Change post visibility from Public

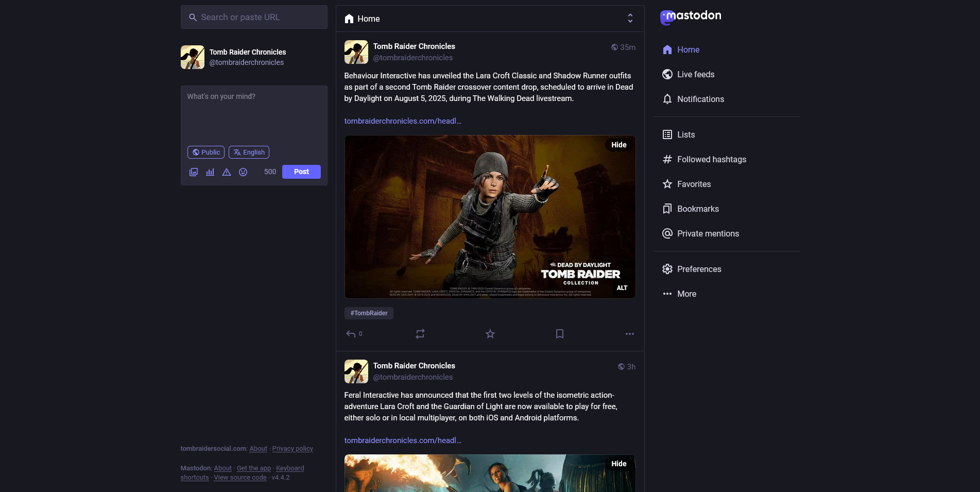point(205,152)
